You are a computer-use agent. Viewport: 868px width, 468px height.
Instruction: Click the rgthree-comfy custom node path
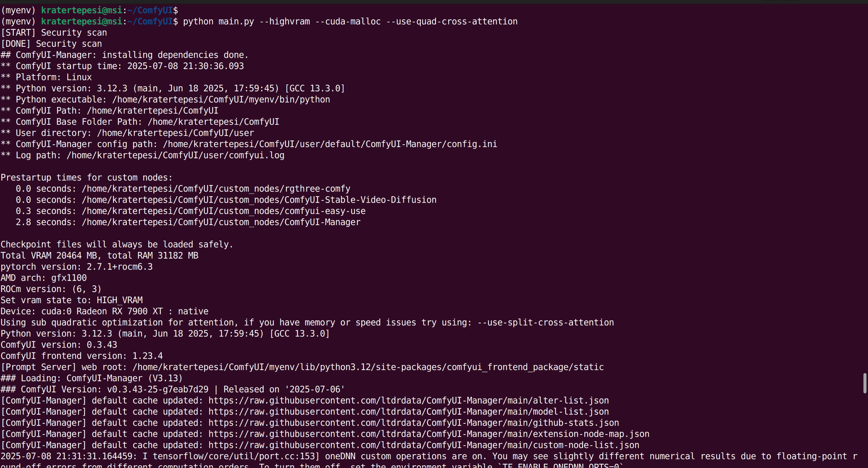(216, 189)
